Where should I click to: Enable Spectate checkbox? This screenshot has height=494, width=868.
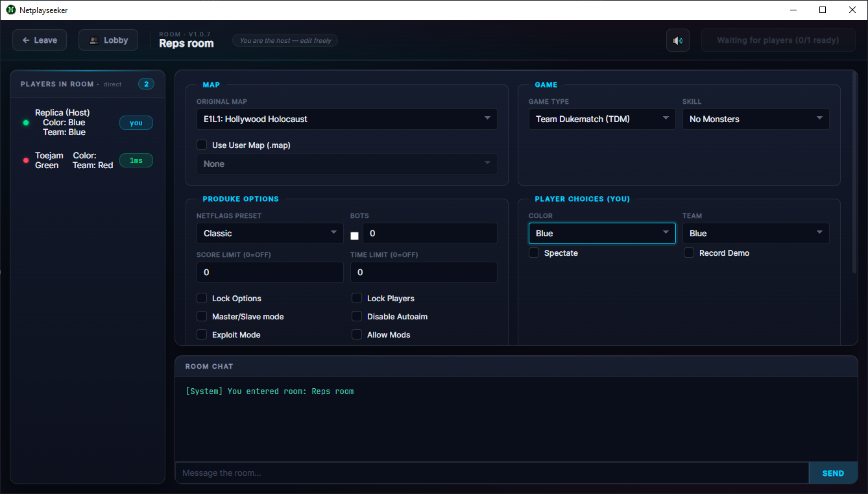click(534, 253)
